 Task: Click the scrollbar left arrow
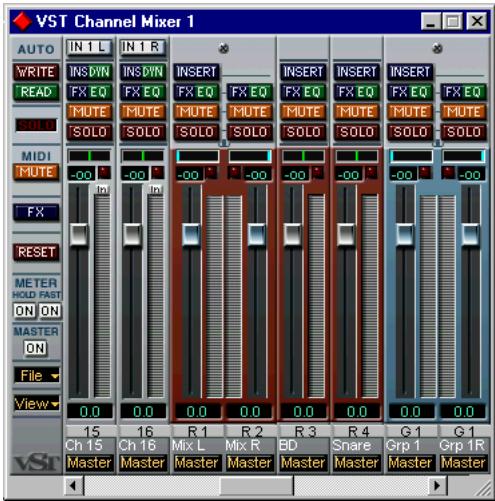(x=74, y=485)
